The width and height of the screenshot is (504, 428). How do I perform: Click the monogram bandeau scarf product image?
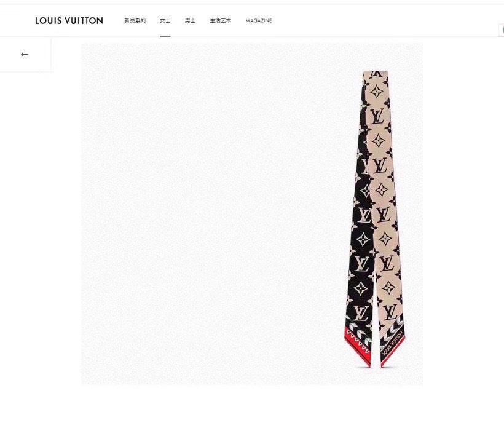[375, 219]
